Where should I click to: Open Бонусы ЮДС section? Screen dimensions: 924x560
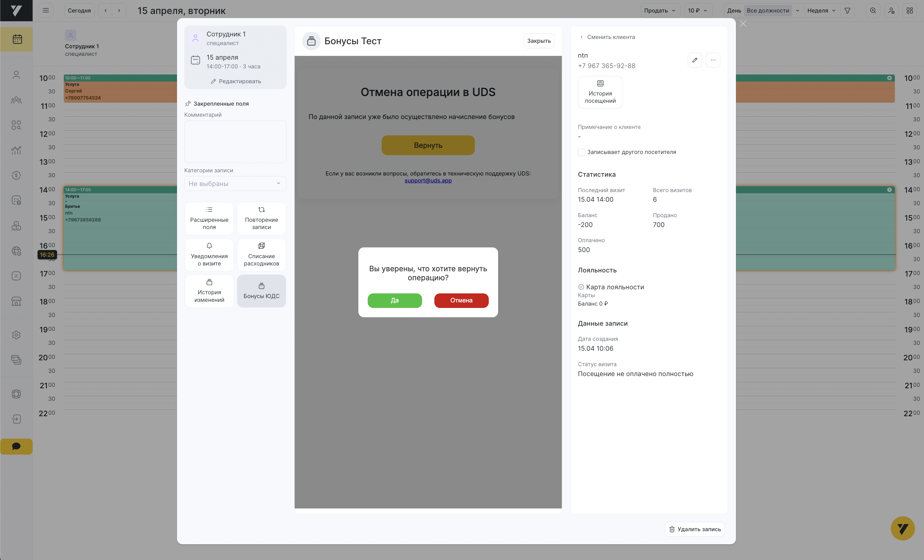(x=261, y=291)
